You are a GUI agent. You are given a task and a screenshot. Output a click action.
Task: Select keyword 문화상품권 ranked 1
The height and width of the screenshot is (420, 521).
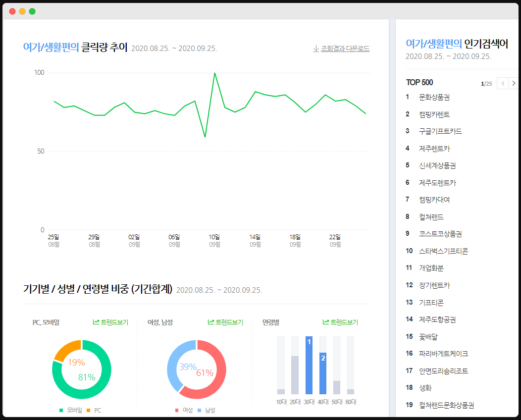(x=434, y=98)
